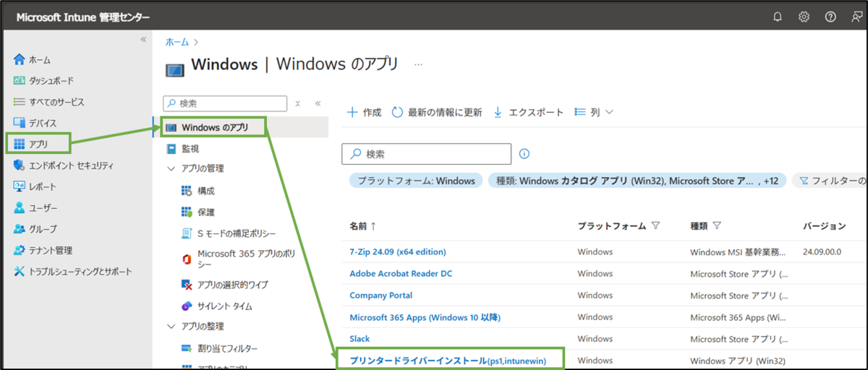Collapse the アプリの管理 section
The image size is (868, 370).
171,168
